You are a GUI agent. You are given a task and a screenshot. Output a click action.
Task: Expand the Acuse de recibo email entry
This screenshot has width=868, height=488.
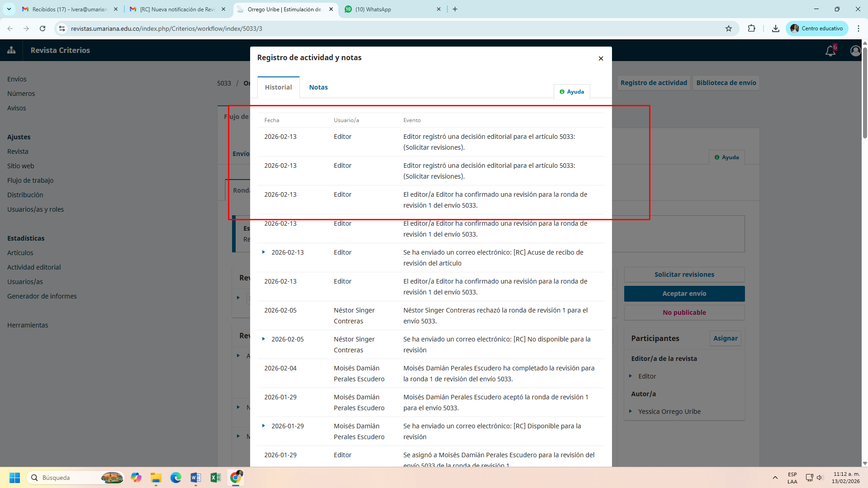pos(264,252)
